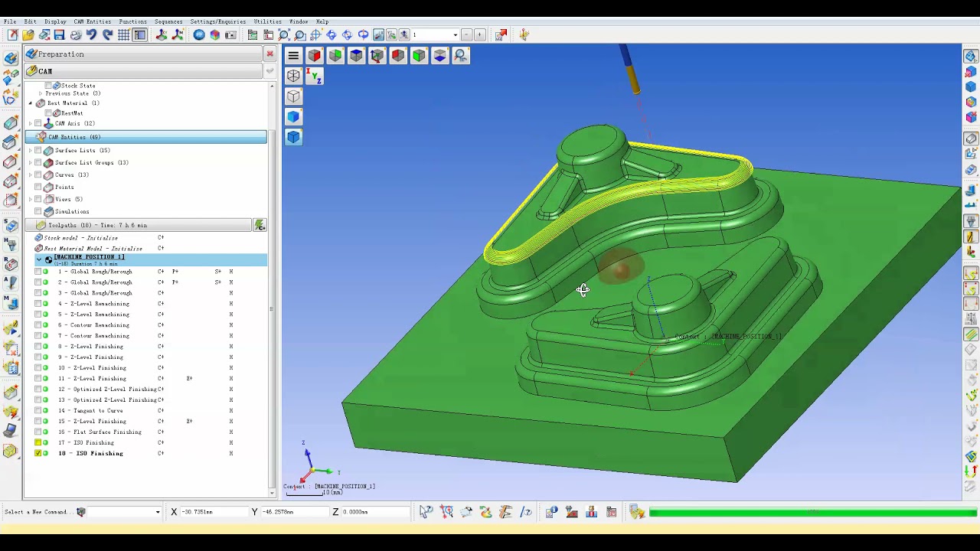Open file with the yellow folder icon
The width and height of the screenshot is (980, 551).
(28, 34)
